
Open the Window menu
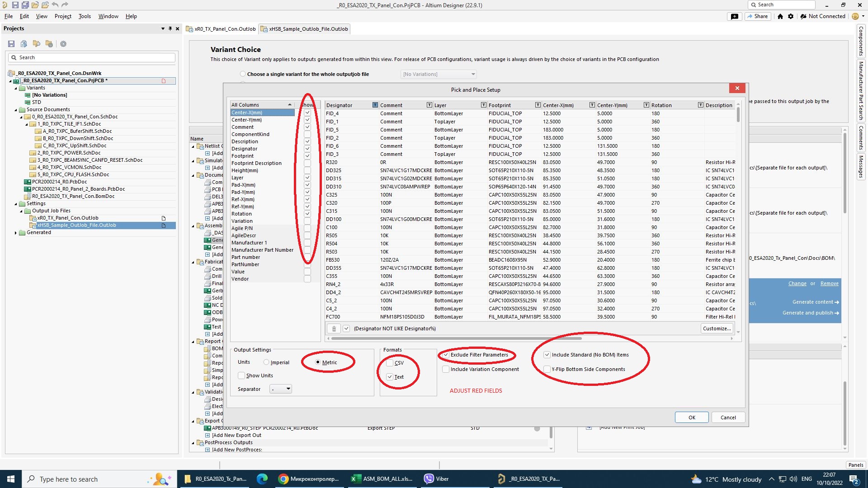pos(108,16)
